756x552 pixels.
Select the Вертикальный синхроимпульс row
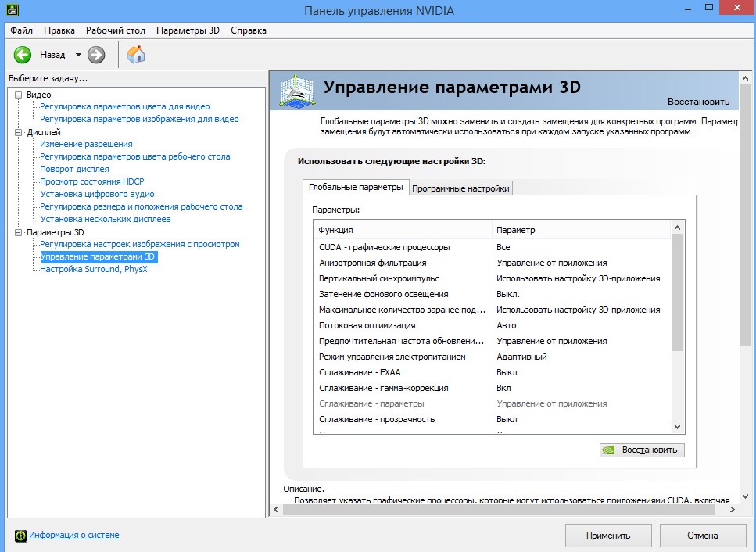pos(492,278)
